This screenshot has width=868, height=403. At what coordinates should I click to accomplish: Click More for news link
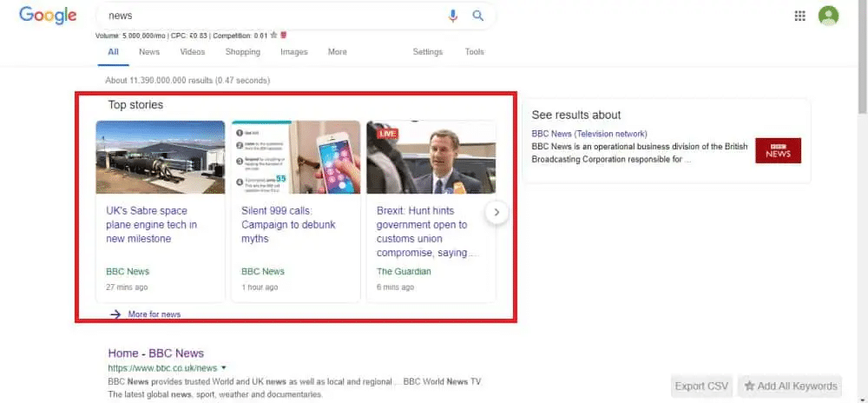click(x=155, y=314)
